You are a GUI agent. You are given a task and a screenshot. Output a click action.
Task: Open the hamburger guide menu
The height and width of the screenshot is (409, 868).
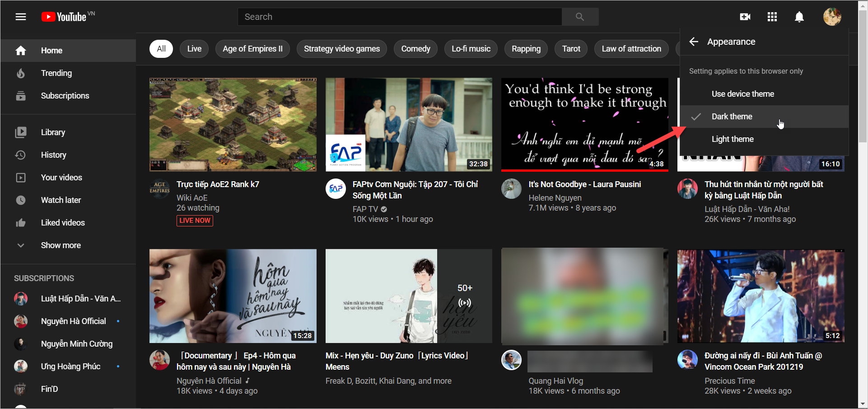(21, 17)
